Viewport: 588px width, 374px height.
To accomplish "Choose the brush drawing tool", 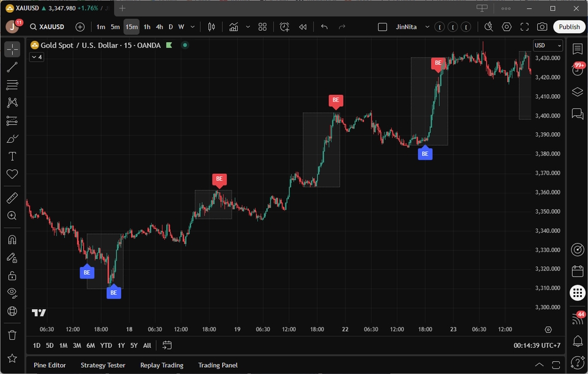I will [x=12, y=138].
